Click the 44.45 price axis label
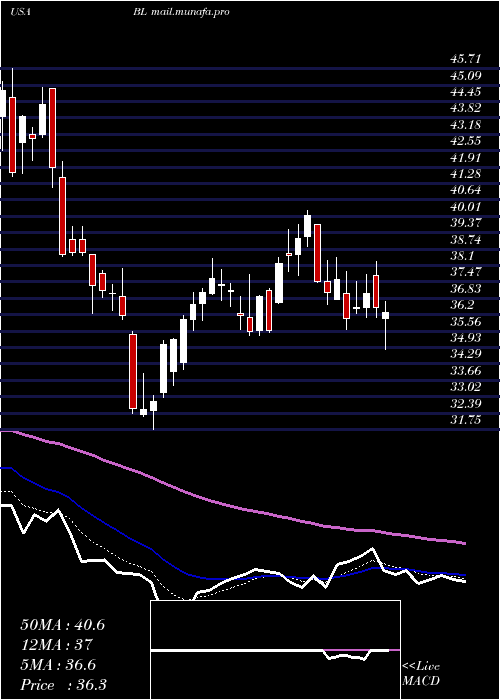Image resolution: width=500 pixels, height=700 pixels. [x=465, y=92]
